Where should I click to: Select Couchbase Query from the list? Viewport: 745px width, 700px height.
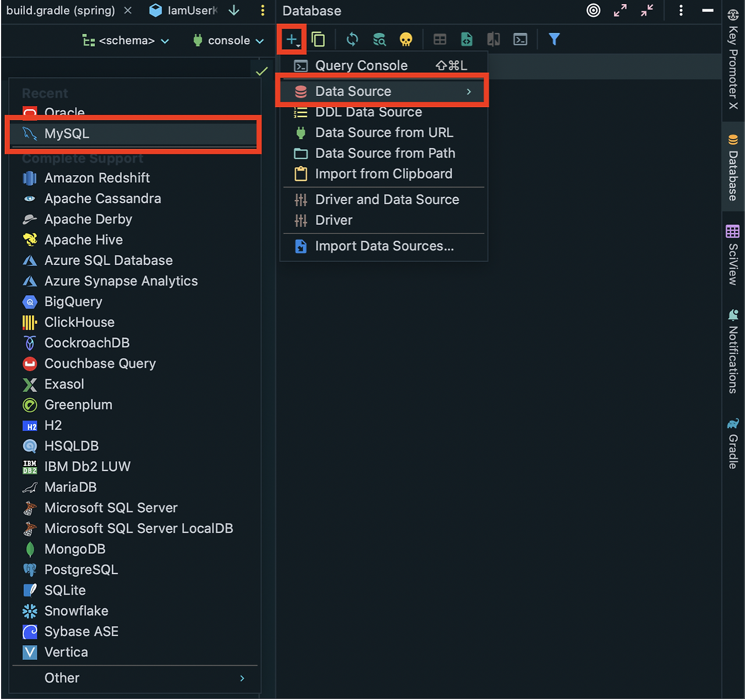click(135, 363)
